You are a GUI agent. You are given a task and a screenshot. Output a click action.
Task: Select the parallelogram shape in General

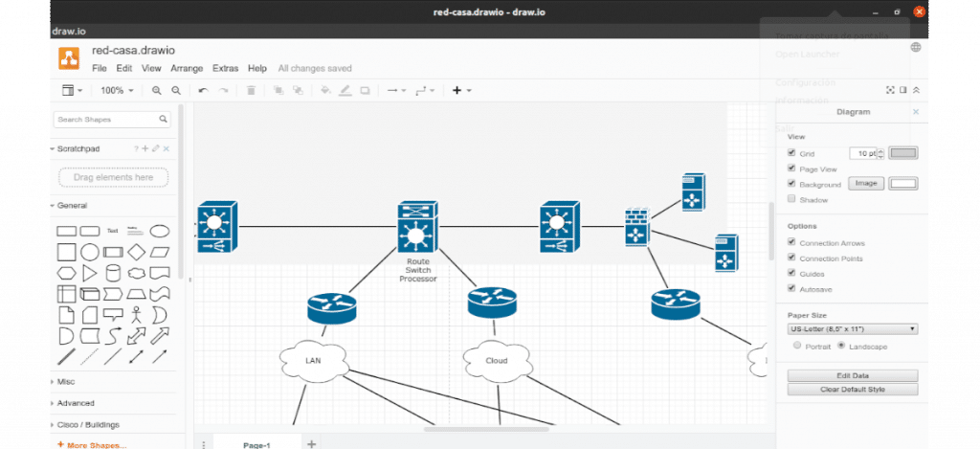pos(160,252)
